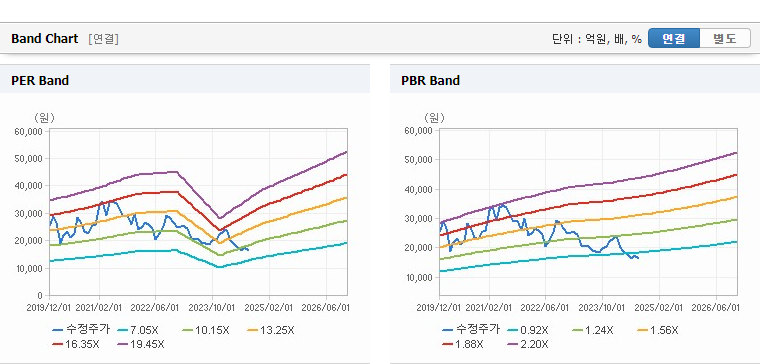Toggle the 13.25X legend entry

270,330
